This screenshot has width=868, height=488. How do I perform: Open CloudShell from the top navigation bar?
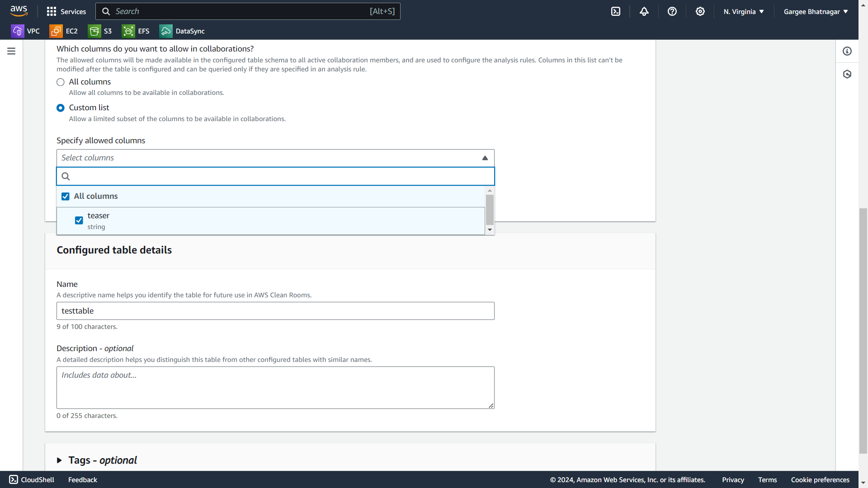[616, 12]
